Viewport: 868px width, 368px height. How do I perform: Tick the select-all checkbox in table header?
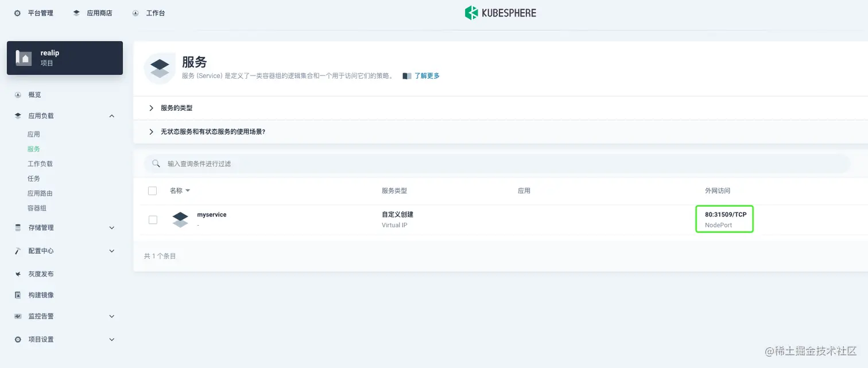coord(152,191)
